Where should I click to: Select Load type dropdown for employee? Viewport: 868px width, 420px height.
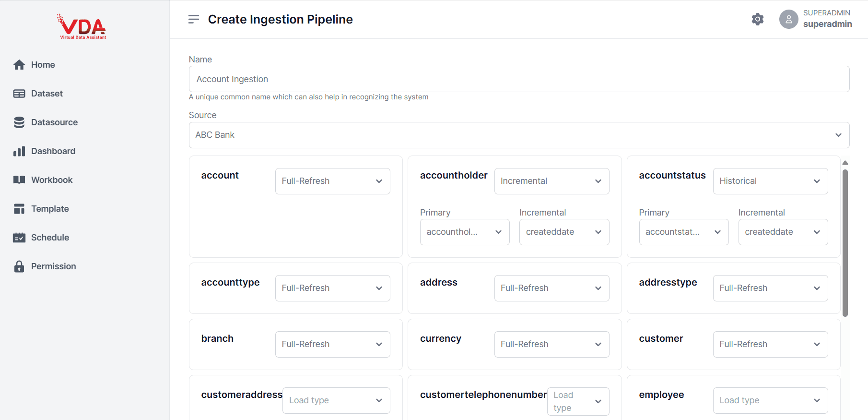point(770,400)
